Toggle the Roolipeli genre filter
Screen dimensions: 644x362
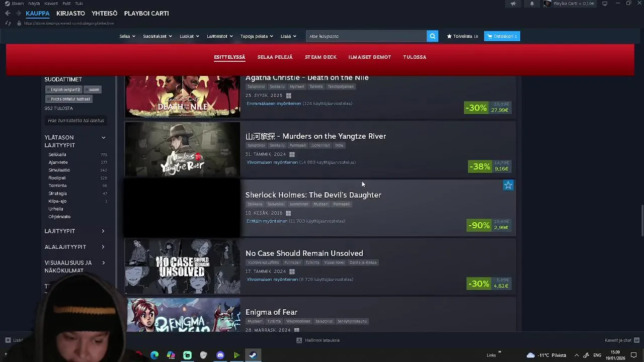click(x=57, y=178)
